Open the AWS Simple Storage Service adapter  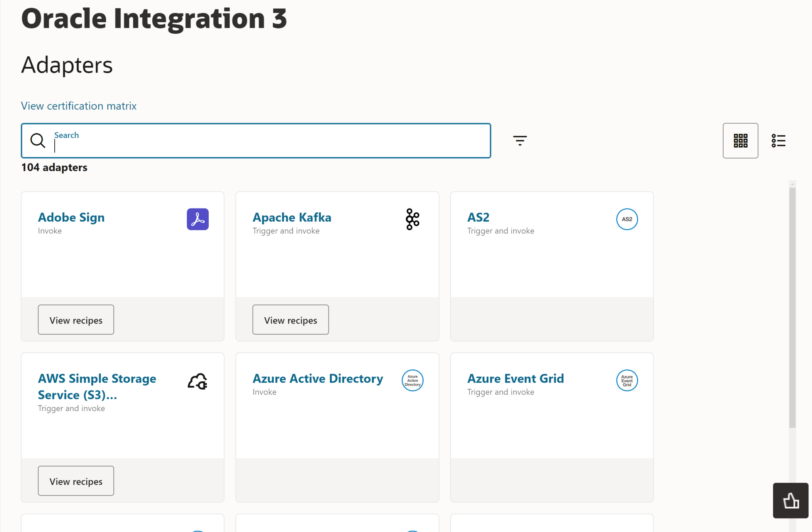(97, 387)
